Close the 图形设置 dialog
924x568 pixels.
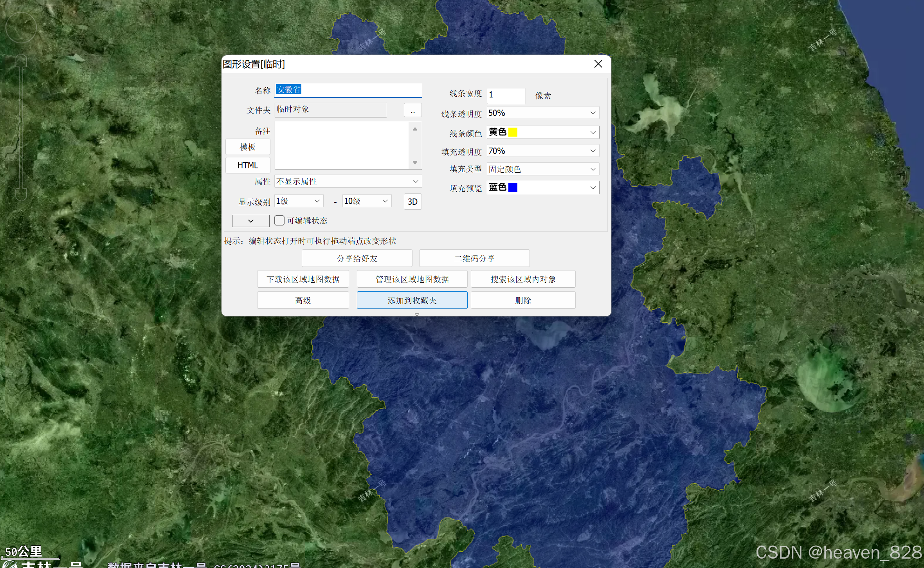click(598, 64)
